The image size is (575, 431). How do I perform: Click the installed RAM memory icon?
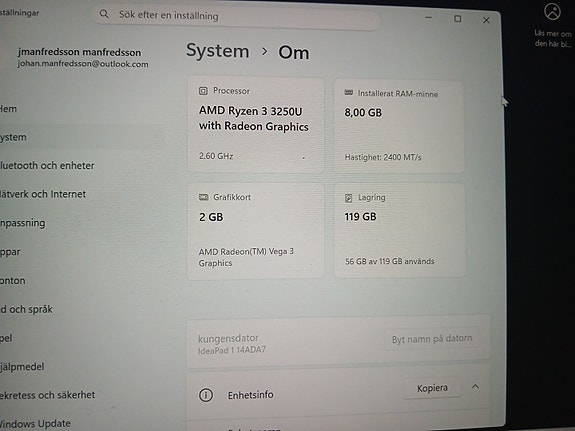pyautogui.click(x=348, y=93)
